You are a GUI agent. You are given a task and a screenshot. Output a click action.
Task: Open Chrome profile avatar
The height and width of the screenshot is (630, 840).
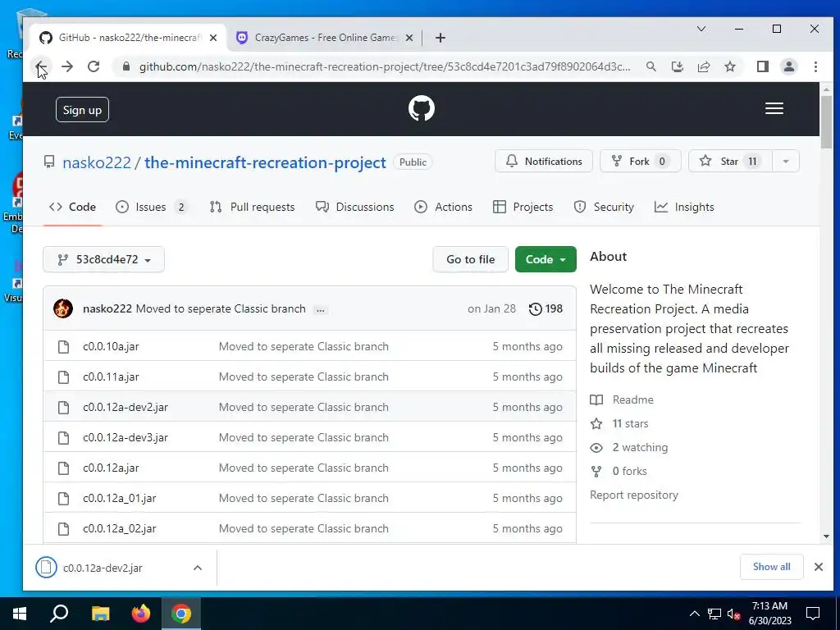(x=788, y=66)
